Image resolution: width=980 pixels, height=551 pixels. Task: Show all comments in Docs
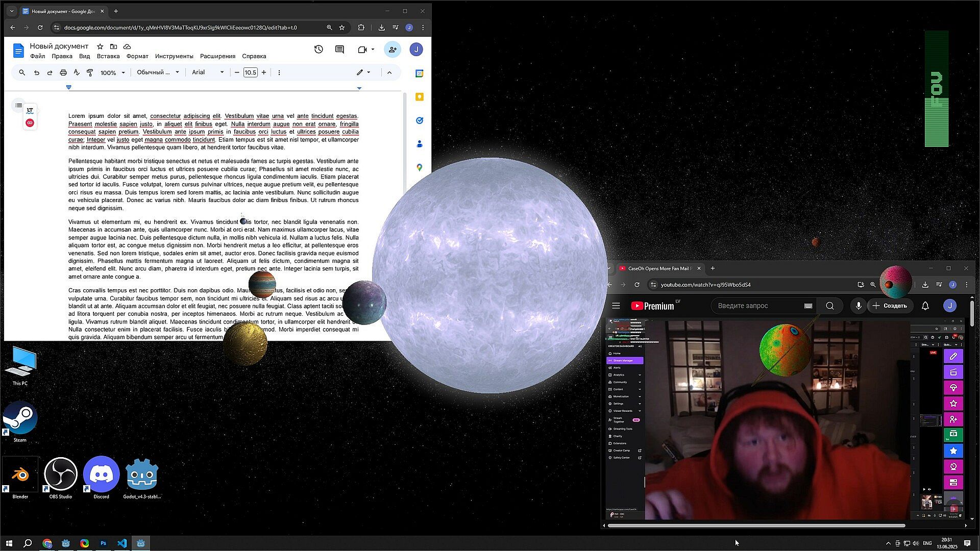339,49
